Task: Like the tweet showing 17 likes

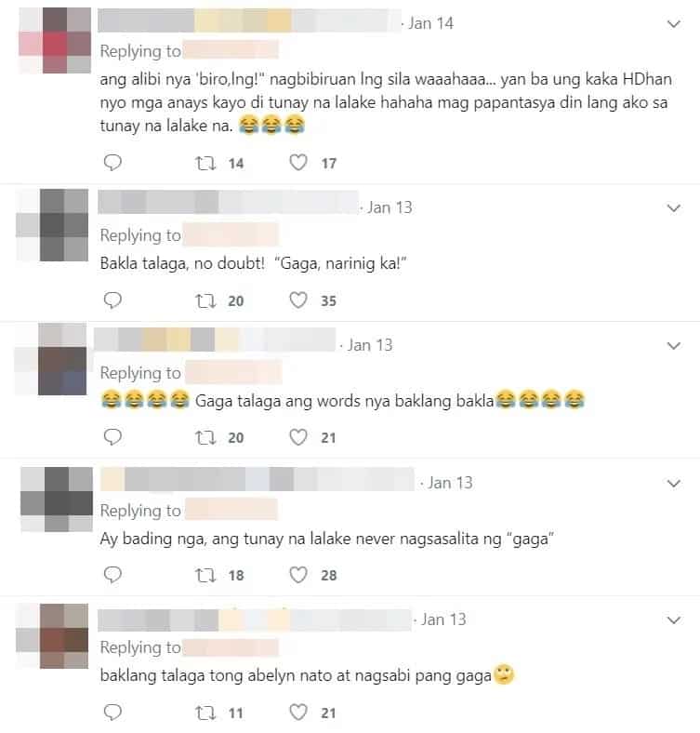Action: (x=298, y=163)
